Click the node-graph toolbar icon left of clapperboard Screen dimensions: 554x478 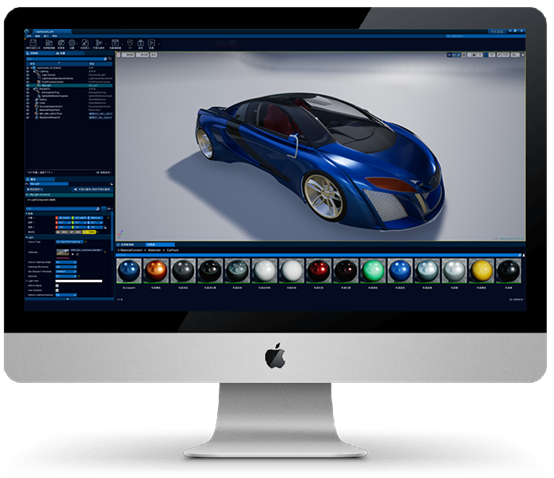click(x=98, y=43)
